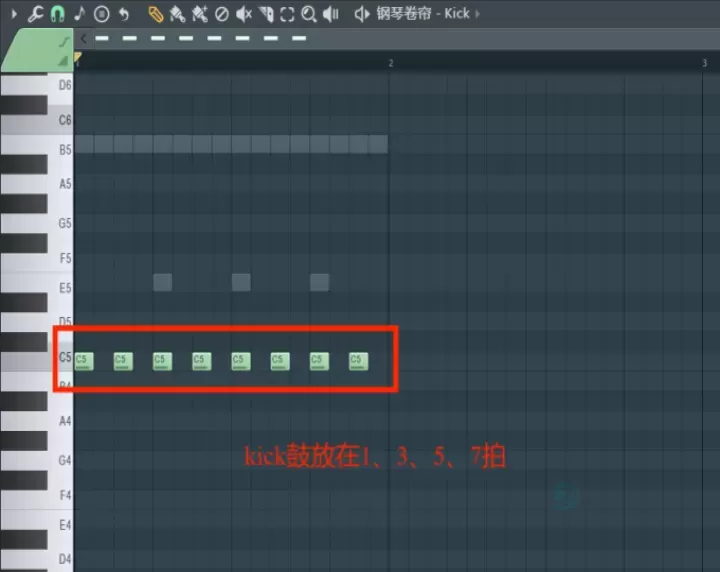Click the 钢琴卷帘 - Kick title
The width and height of the screenshot is (720, 572).
[x=423, y=14]
